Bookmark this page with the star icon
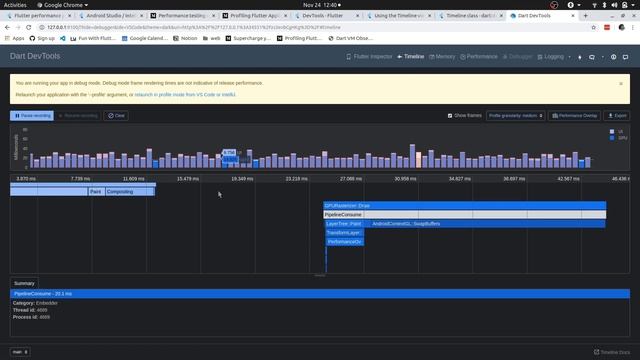This screenshot has height=360, width=640. tap(593, 27)
